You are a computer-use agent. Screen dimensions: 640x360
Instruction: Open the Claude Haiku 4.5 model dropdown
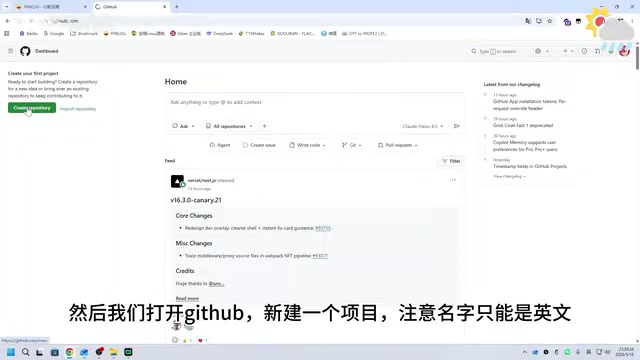[x=422, y=126]
